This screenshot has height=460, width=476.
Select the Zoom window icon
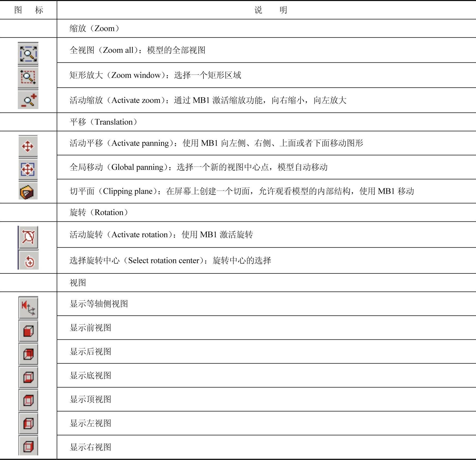28,77
